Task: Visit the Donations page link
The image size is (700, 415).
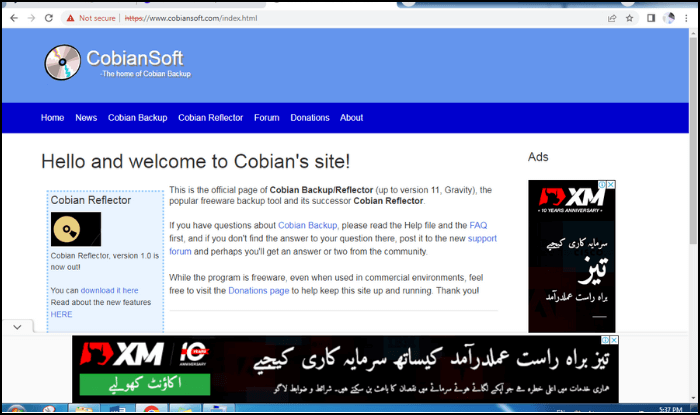Action: coord(258,290)
